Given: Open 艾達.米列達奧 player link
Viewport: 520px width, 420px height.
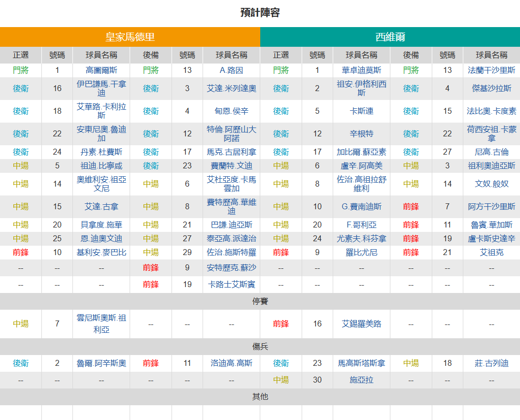Looking at the screenshot, I should point(231,89).
